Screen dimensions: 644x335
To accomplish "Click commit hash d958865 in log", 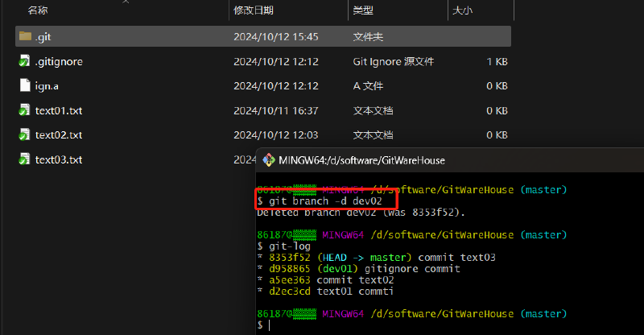I will tap(290, 269).
